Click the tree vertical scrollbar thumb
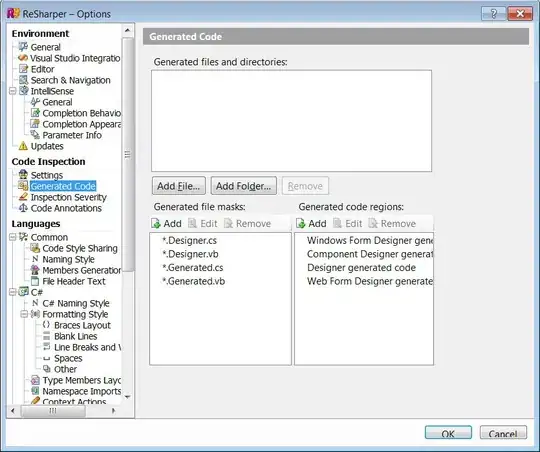The image size is (540, 452). 127,154
